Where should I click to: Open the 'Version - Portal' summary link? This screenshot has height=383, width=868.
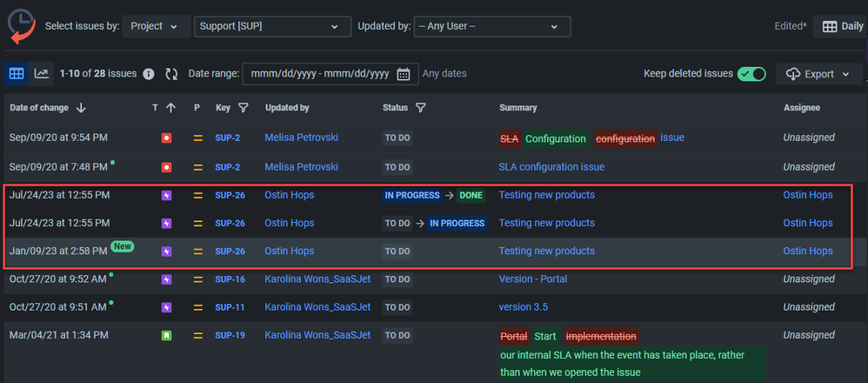point(532,279)
